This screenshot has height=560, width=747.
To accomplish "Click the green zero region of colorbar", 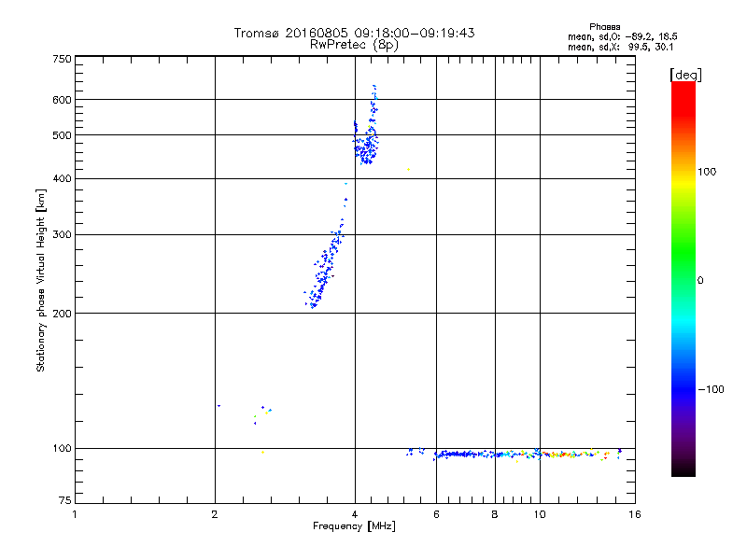I will coord(684,280).
